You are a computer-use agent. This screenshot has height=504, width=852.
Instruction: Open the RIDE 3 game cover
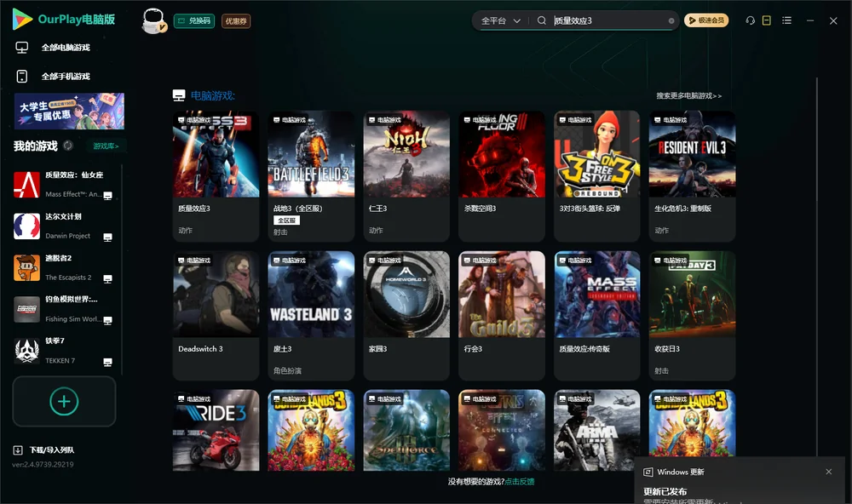point(216,430)
